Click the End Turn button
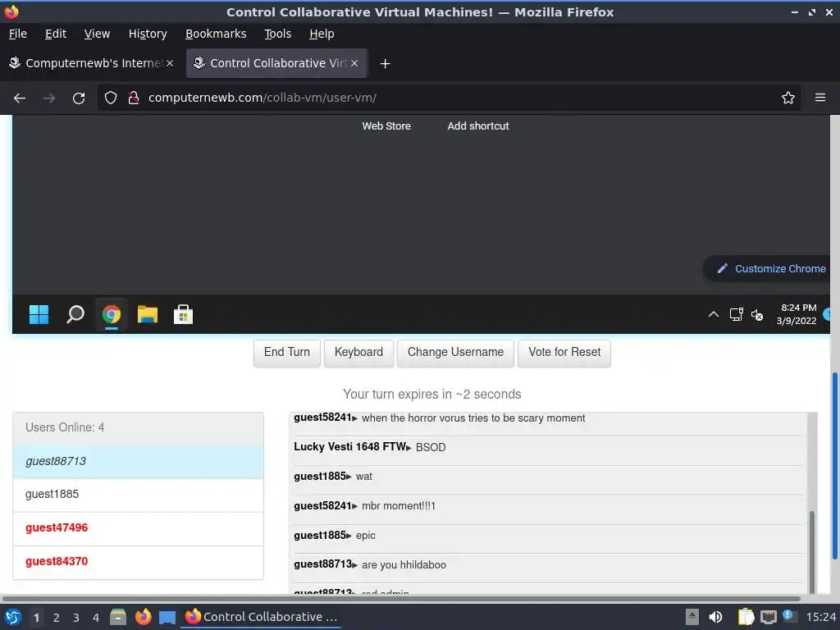Image resolution: width=840 pixels, height=630 pixels. [x=286, y=353]
